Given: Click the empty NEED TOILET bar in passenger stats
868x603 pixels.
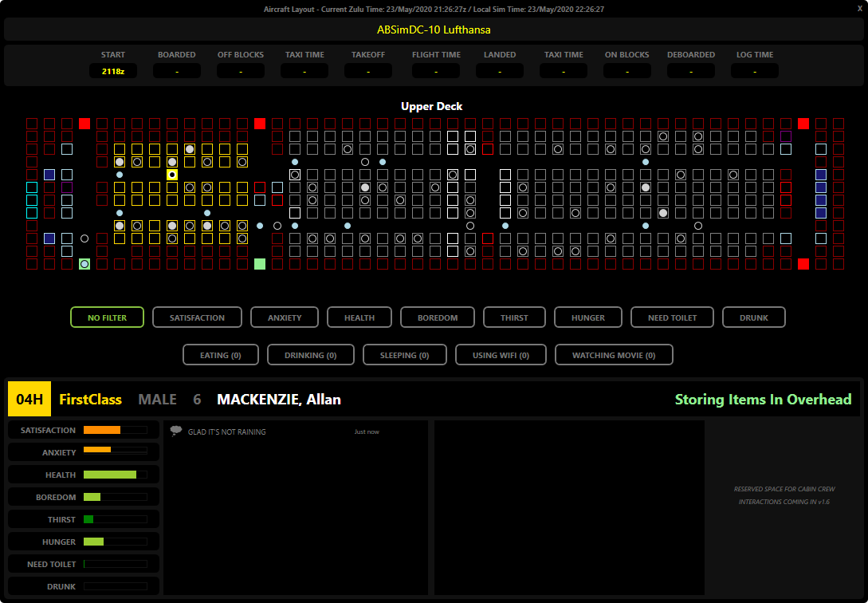Looking at the screenshot, I should [x=115, y=564].
